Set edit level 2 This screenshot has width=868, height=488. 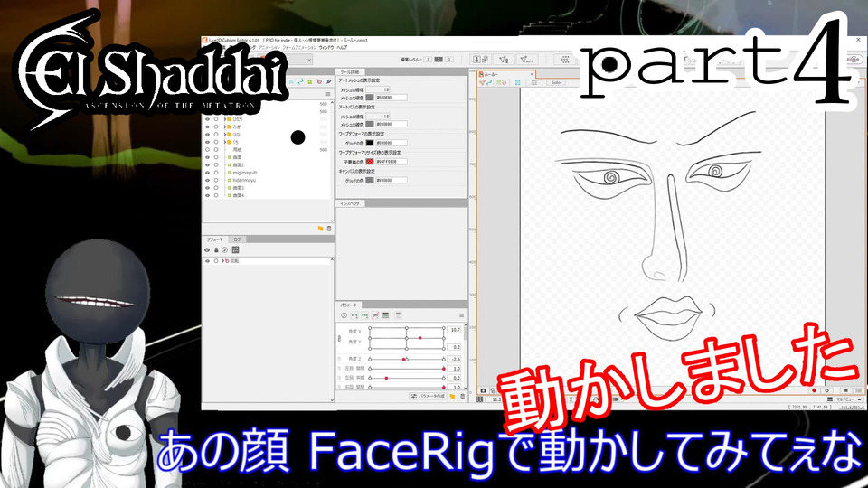439,60
